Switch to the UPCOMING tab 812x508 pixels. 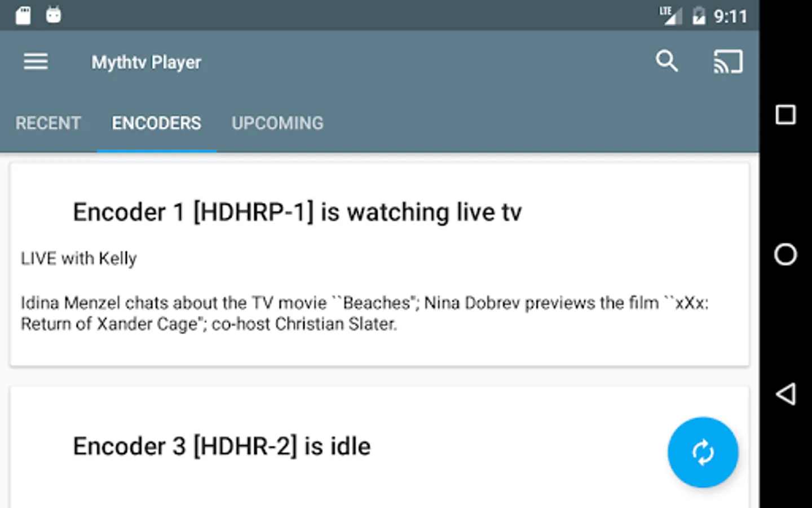click(x=277, y=123)
